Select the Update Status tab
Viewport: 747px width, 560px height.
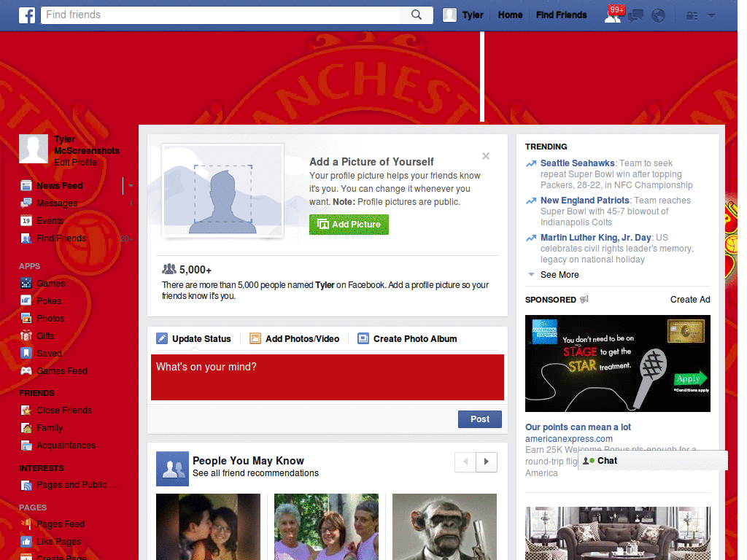[194, 338]
